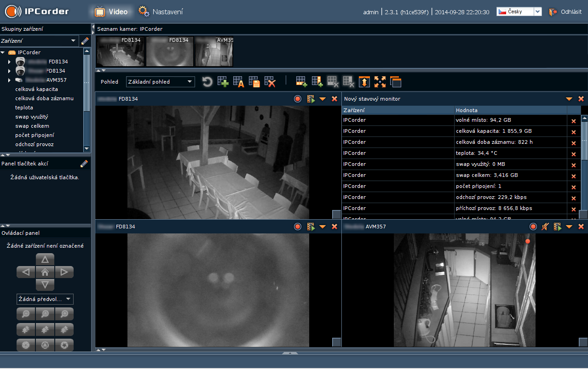Open the AVM357 panel menu arrow
Viewport: 588px width, 369px height.
[x=569, y=227]
